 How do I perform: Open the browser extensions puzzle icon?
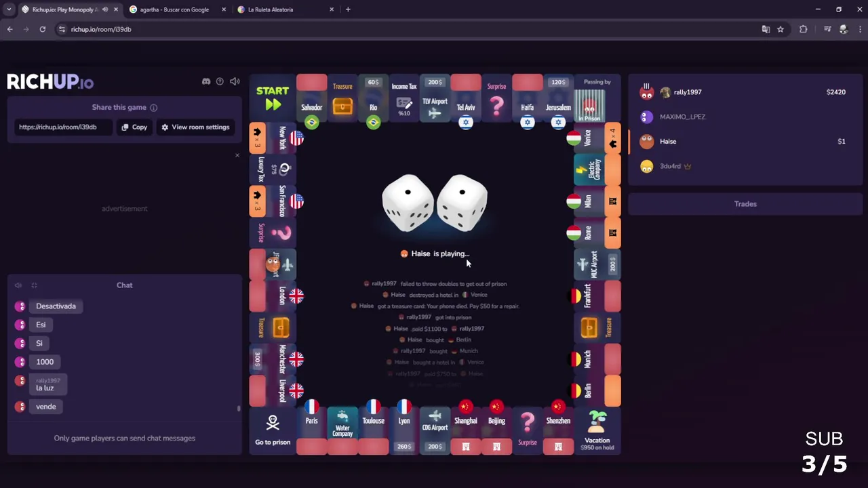tap(804, 29)
